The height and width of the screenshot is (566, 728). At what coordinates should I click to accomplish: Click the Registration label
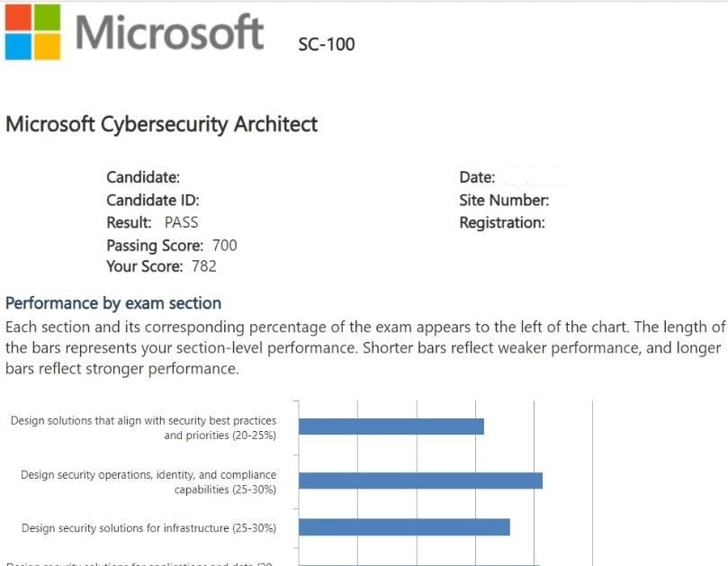(x=501, y=222)
